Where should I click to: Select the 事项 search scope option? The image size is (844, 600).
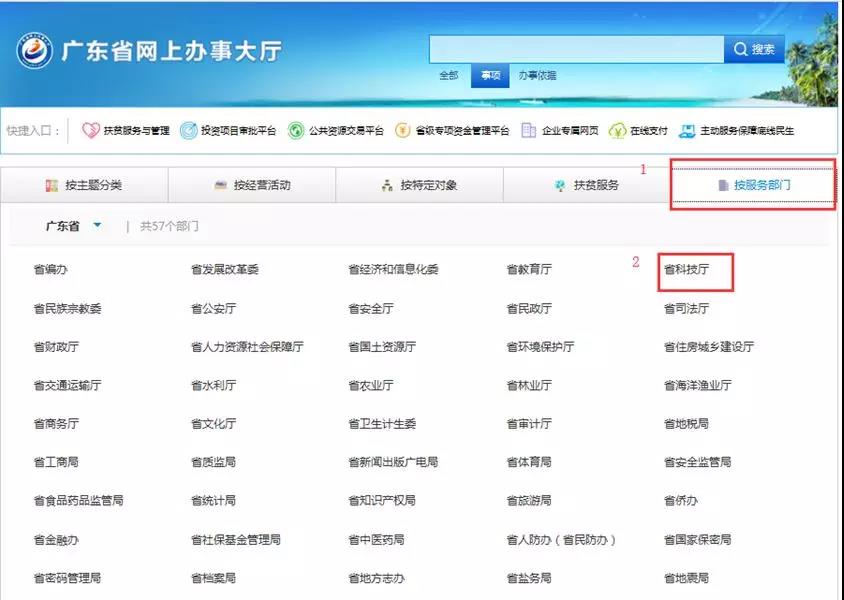coord(490,76)
